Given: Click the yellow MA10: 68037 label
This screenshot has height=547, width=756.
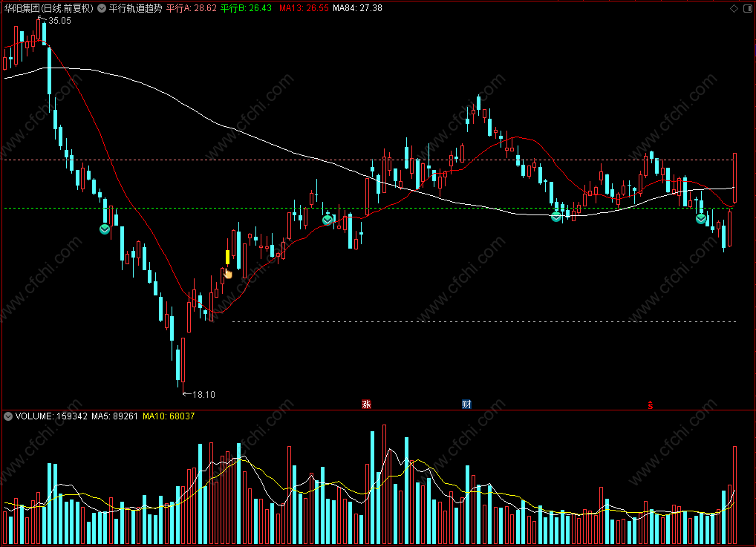Looking at the screenshot, I should (169, 416).
